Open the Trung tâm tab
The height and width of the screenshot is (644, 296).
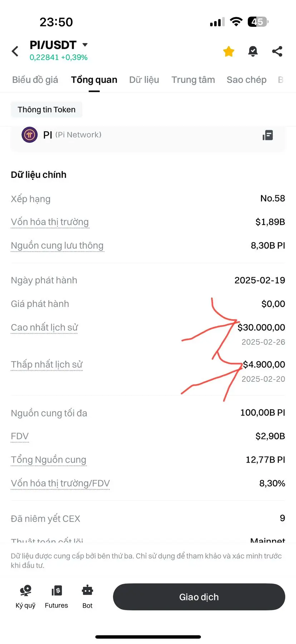click(193, 80)
